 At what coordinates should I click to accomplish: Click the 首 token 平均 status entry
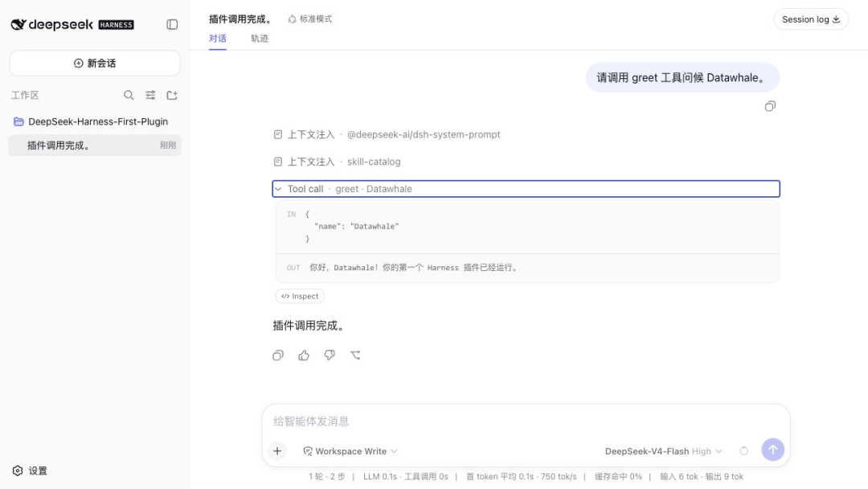coord(521,477)
